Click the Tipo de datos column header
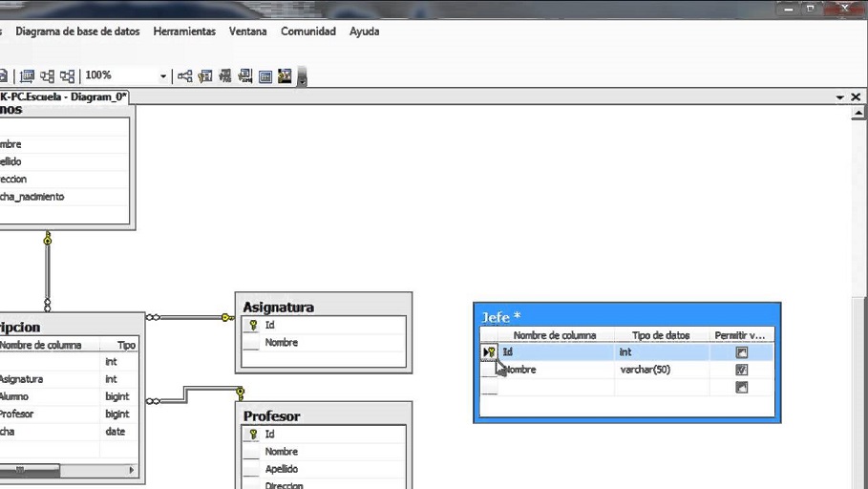Screen dimensions: 868x489 coord(660,335)
